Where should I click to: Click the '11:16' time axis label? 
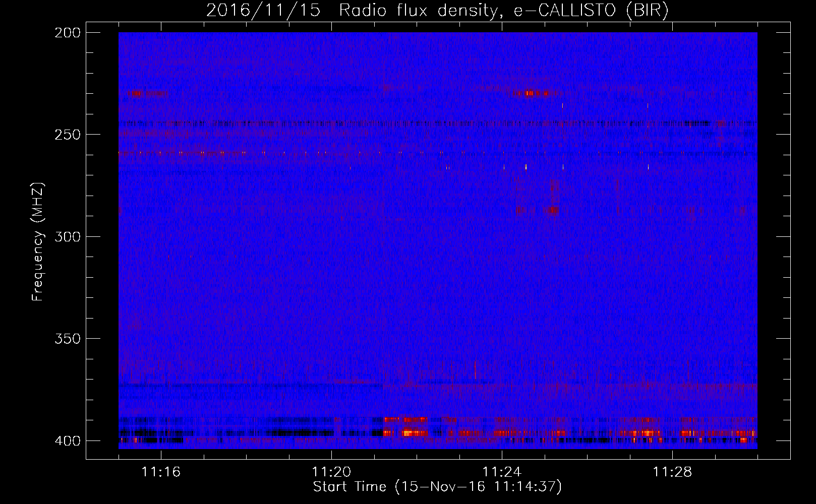(x=161, y=472)
